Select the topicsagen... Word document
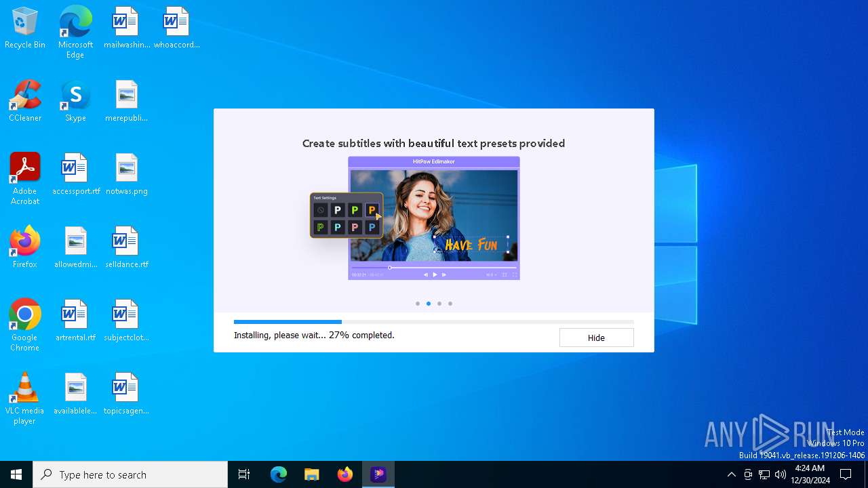The image size is (868, 488). point(126,394)
